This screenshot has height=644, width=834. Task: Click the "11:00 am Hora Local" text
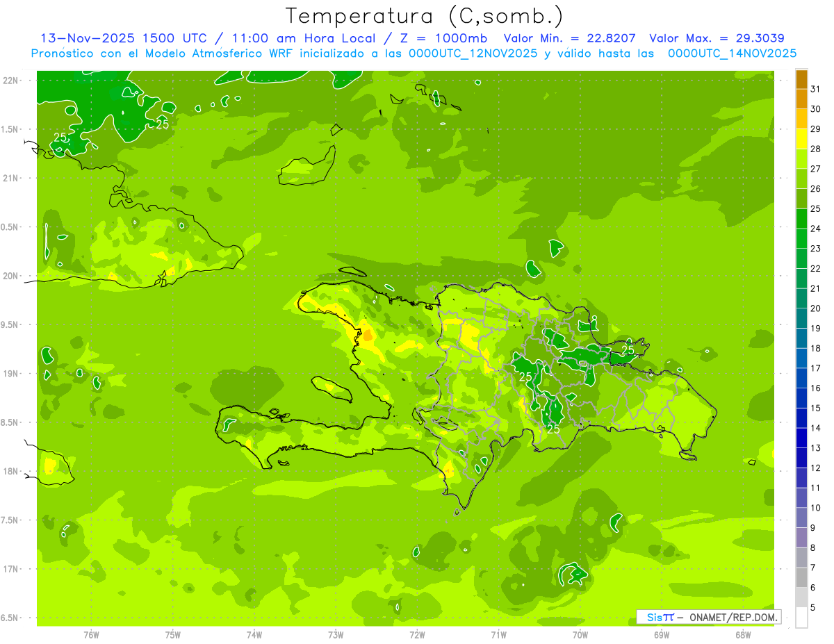[x=300, y=38]
